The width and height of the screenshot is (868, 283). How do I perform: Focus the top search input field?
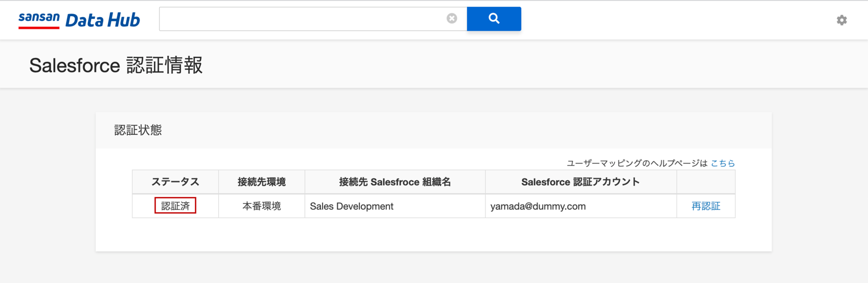click(313, 19)
